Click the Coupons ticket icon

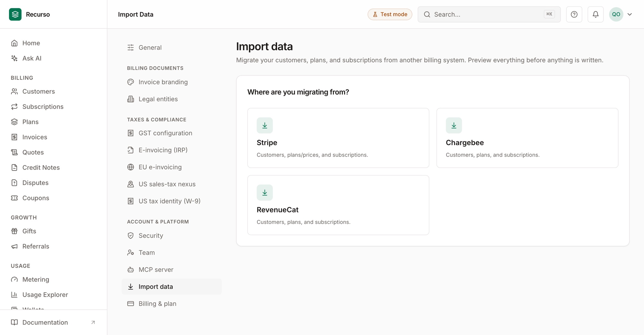[14, 198]
